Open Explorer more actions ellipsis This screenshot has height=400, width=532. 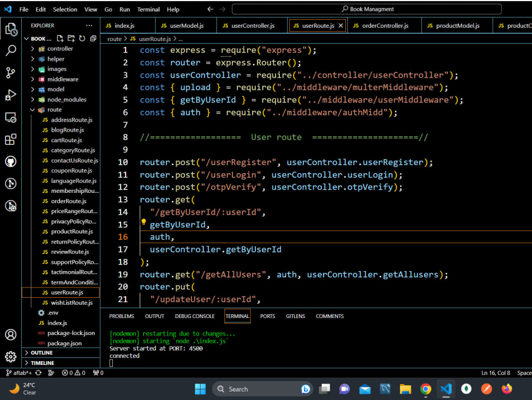[89, 26]
